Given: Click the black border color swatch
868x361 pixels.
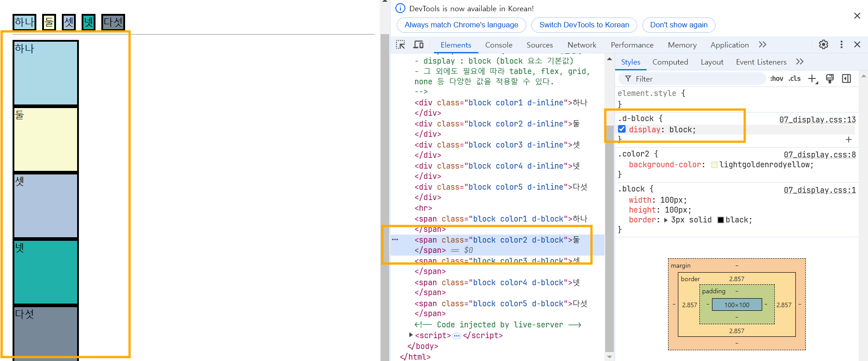Looking at the screenshot, I should pyautogui.click(x=720, y=220).
